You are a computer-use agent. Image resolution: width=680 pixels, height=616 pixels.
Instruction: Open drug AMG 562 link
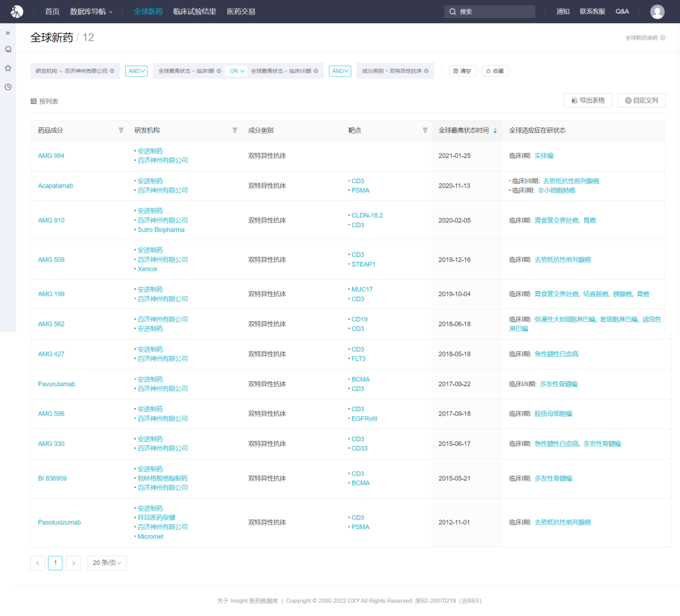(51, 324)
